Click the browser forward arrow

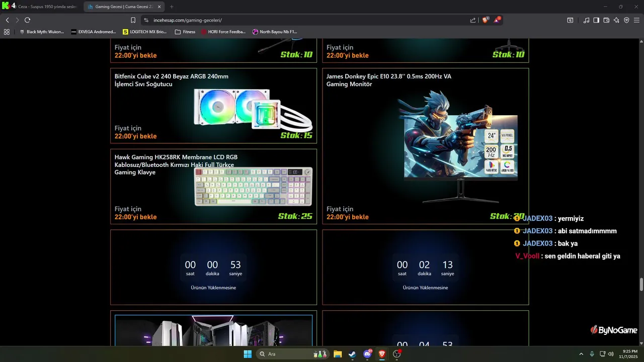[17, 20]
